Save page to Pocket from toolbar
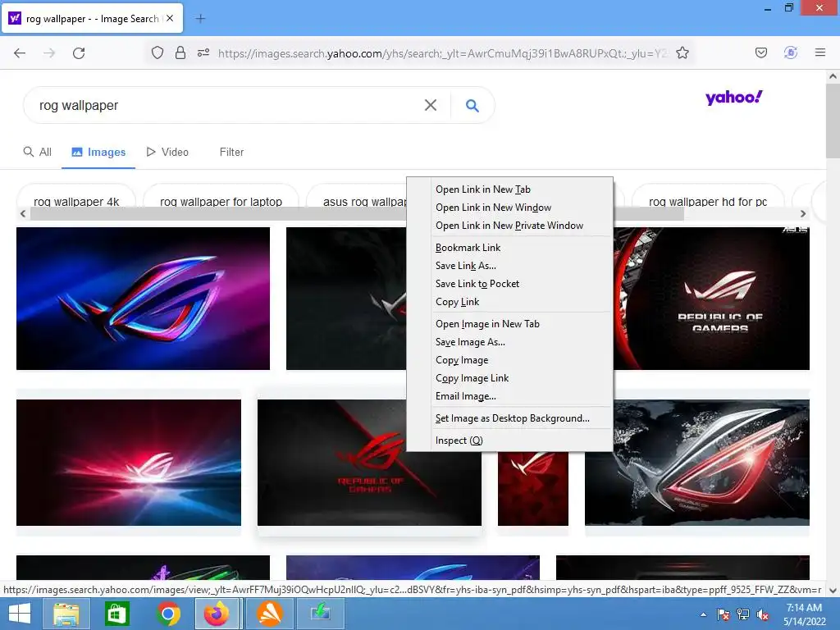840x630 pixels. (760, 52)
